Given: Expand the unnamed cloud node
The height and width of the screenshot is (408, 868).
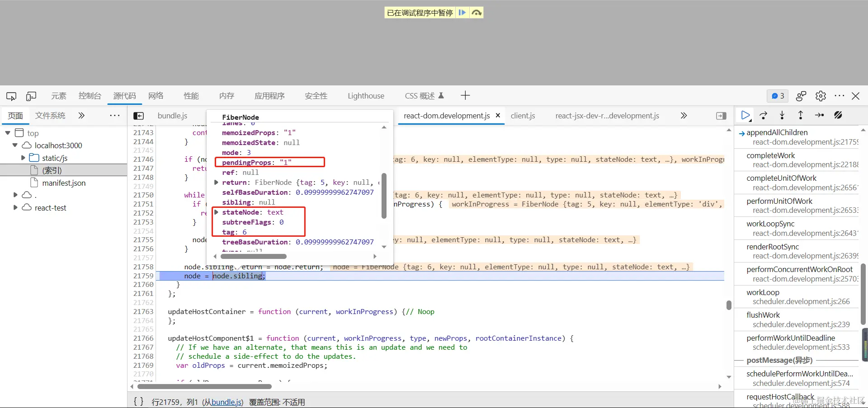Looking at the screenshot, I should [15, 195].
